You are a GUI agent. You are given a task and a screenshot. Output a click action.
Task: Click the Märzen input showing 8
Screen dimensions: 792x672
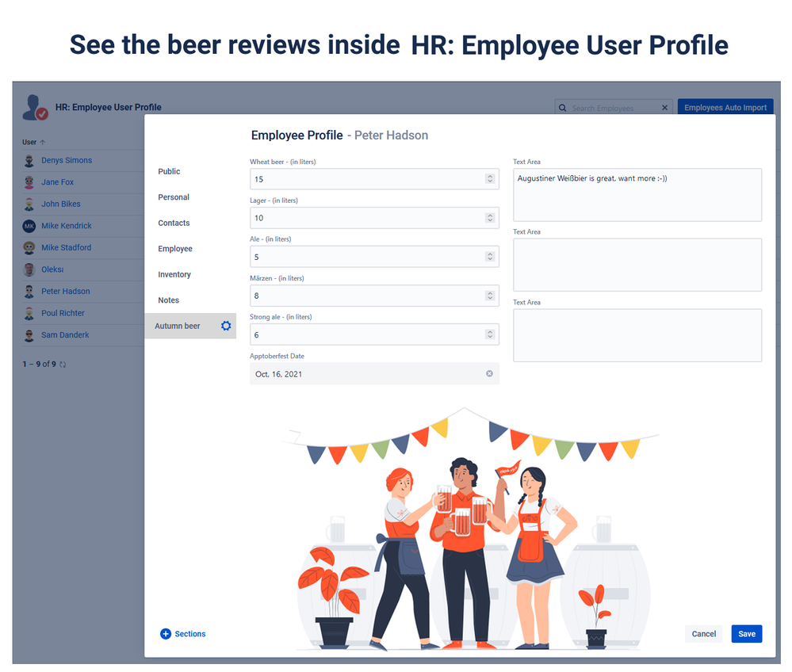pos(374,296)
